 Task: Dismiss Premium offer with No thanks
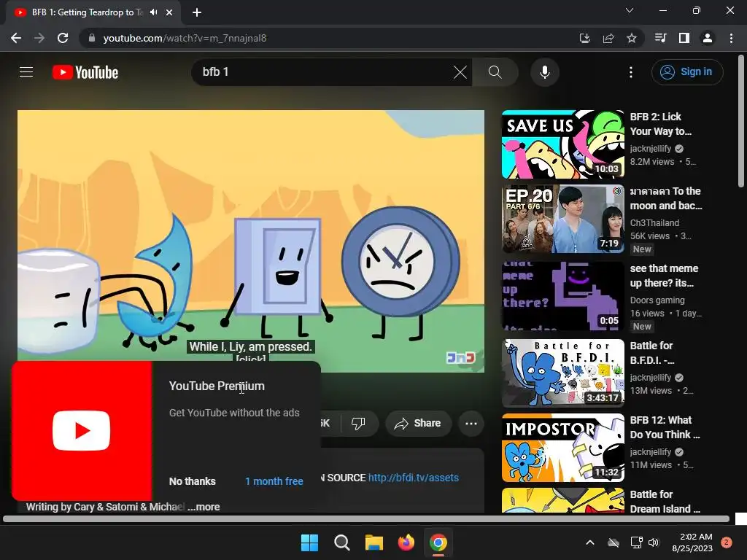[x=193, y=481]
